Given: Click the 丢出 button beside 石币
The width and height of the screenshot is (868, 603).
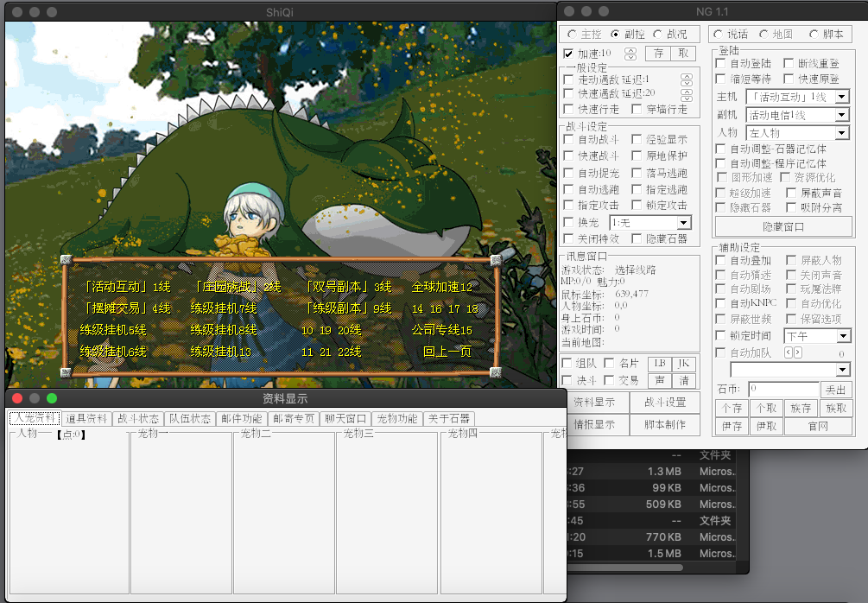Looking at the screenshot, I should [x=835, y=390].
